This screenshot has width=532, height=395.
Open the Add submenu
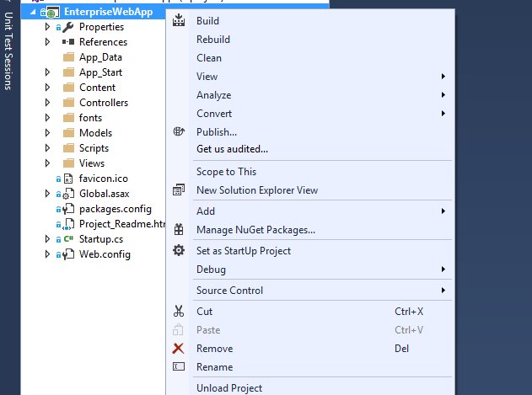[x=310, y=211]
